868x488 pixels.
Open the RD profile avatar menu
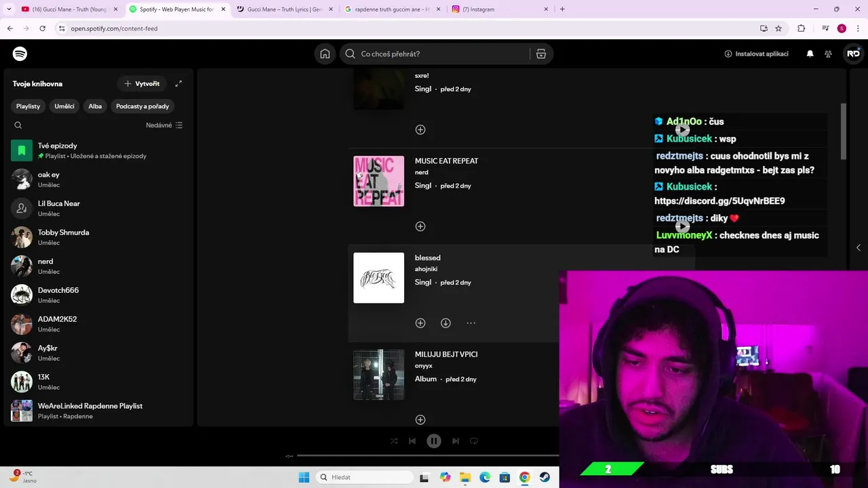click(x=852, y=54)
